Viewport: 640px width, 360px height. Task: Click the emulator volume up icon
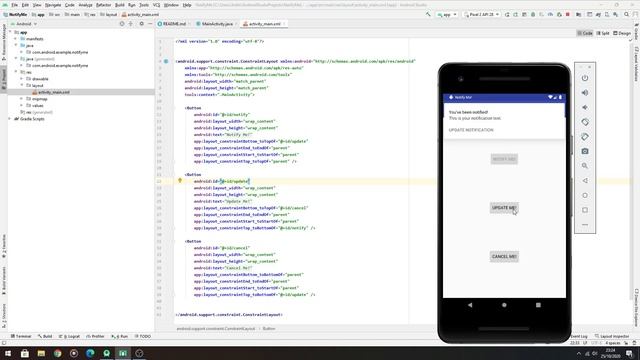pos(585,93)
